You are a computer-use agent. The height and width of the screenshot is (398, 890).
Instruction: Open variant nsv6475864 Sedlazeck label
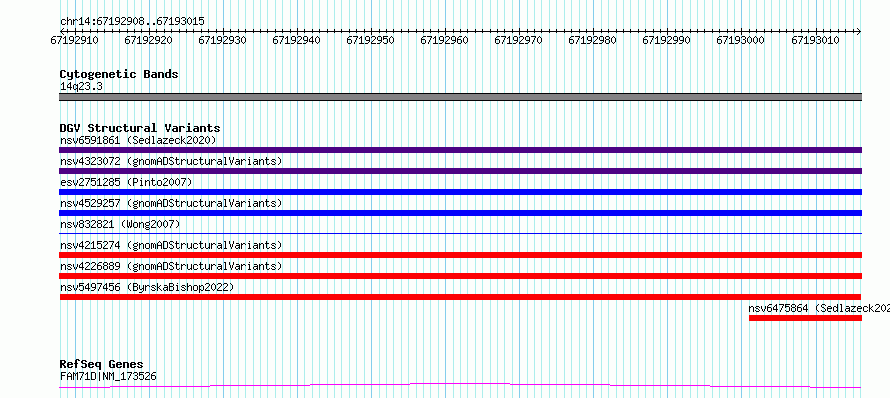point(818,308)
